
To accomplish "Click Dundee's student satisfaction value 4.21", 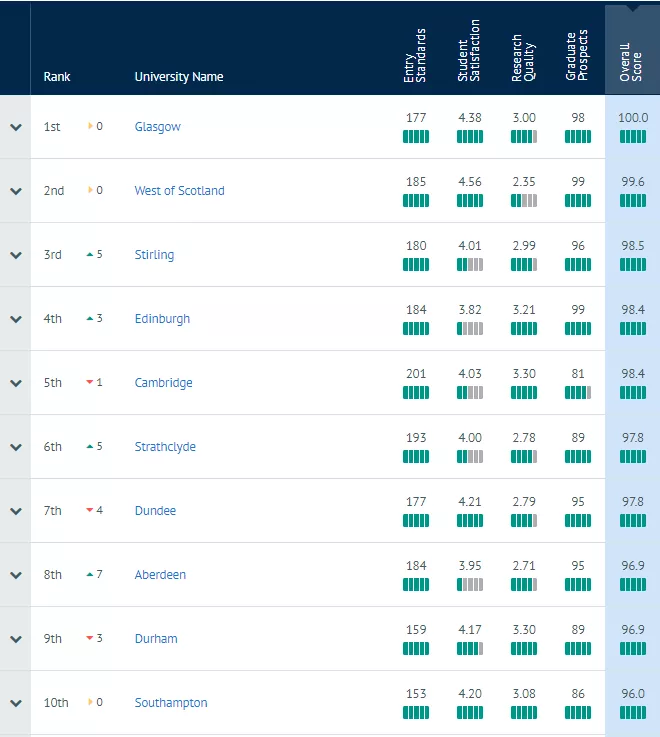I will click(470, 502).
